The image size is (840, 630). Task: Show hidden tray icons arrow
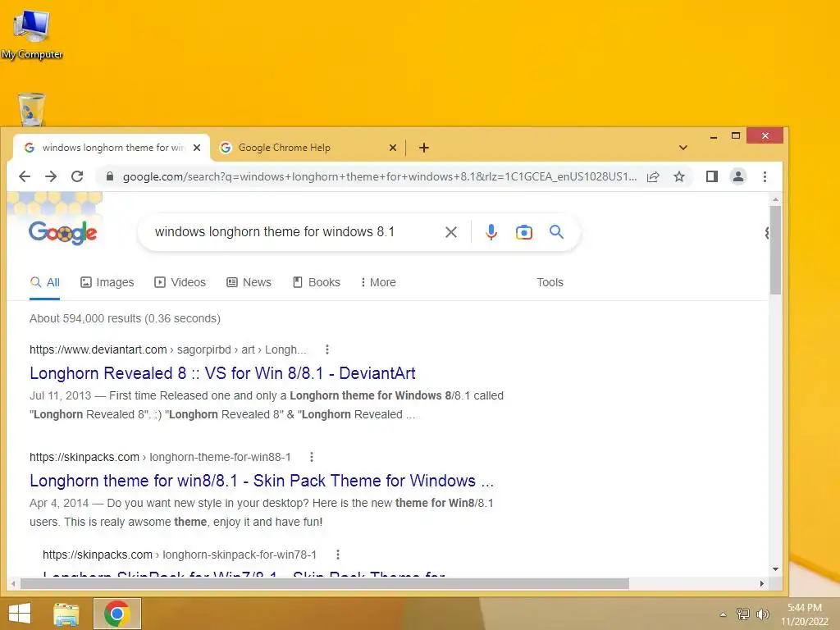coord(724,614)
